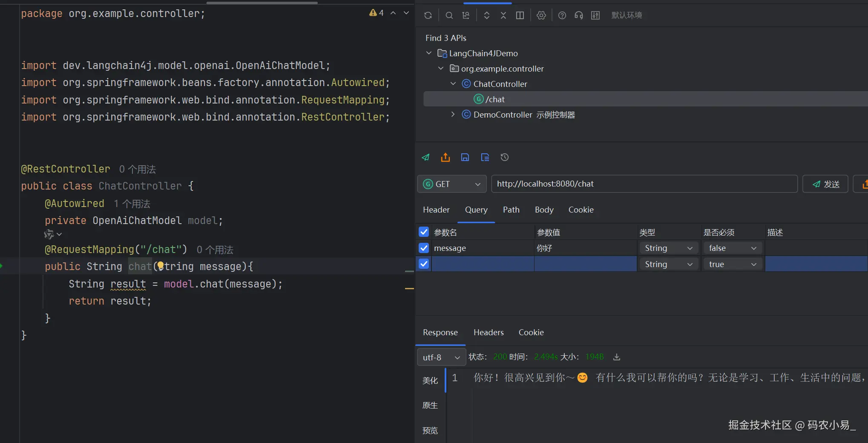Screen dimensions: 868x443
Task: Click the 发送 send button
Action: pos(825,184)
